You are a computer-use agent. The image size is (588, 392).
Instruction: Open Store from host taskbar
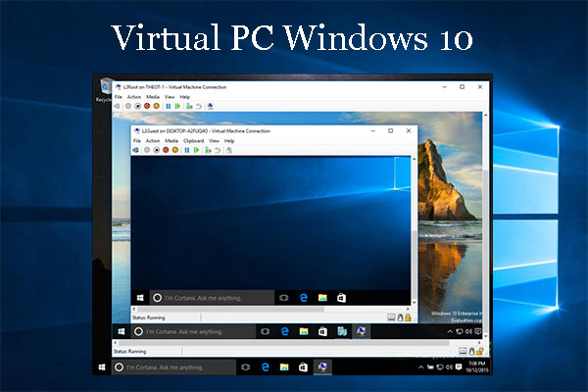(303, 367)
